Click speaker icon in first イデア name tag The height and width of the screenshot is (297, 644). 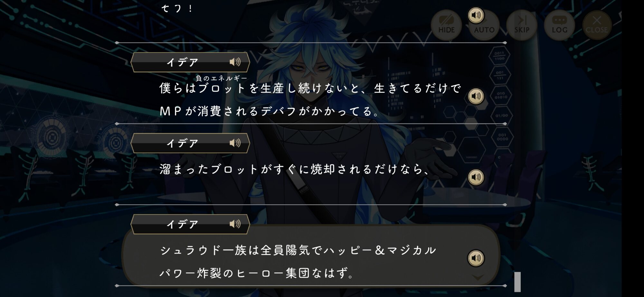pyautogui.click(x=235, y=62)
